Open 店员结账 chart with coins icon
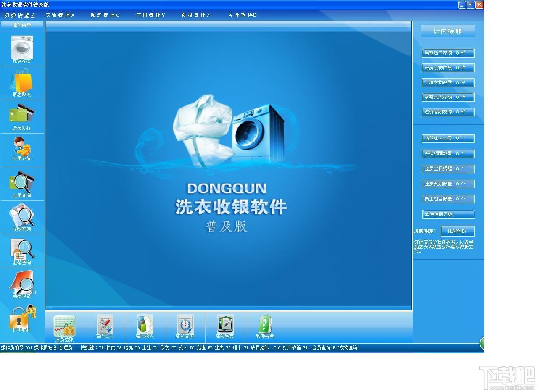The width and height of the screenshot is (538, 392). pos(64,326)
